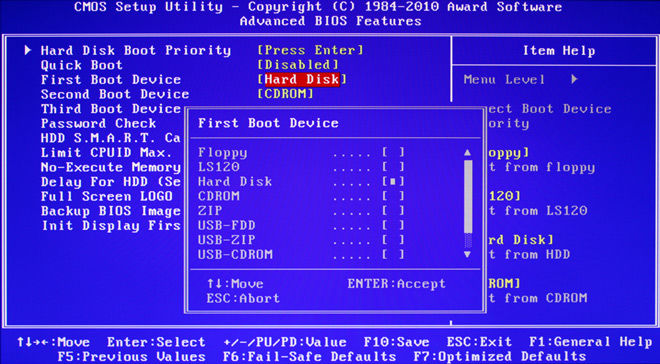Image resolution: width=660 pixels, height=364 pixels.
Task: Choose USB-FDD in the popup list
Action: pos(226,225)
